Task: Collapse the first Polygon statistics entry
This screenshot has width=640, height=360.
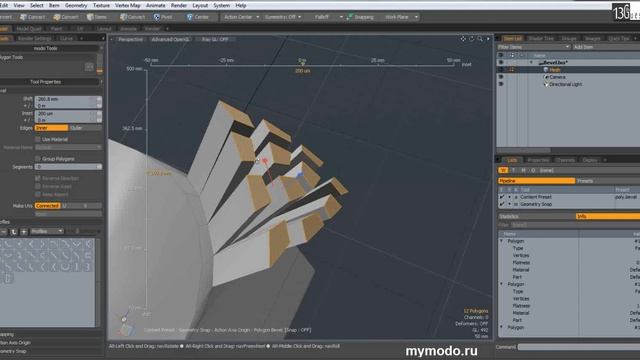Action: tap(502, 241)
